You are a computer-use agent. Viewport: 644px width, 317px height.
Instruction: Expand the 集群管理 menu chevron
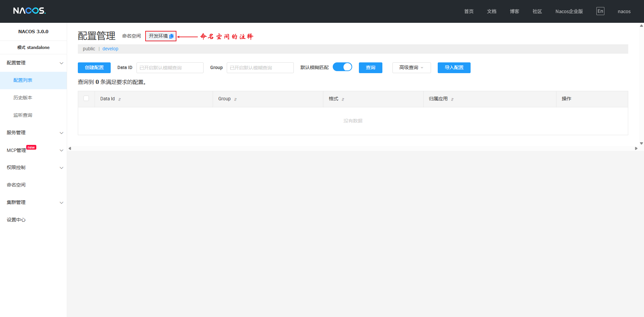coord(61,203)
